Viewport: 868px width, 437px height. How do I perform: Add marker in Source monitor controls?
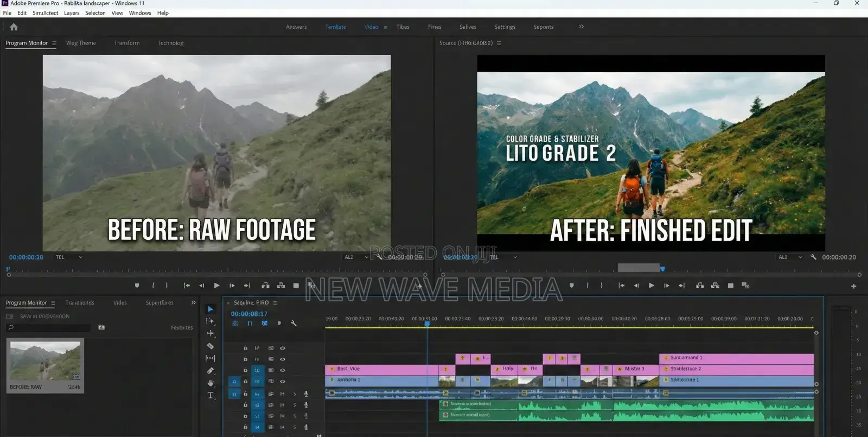(x=572, y=286)
